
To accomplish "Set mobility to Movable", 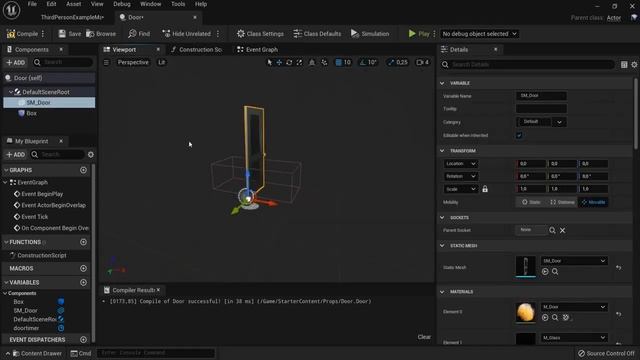I will point(593,202).
